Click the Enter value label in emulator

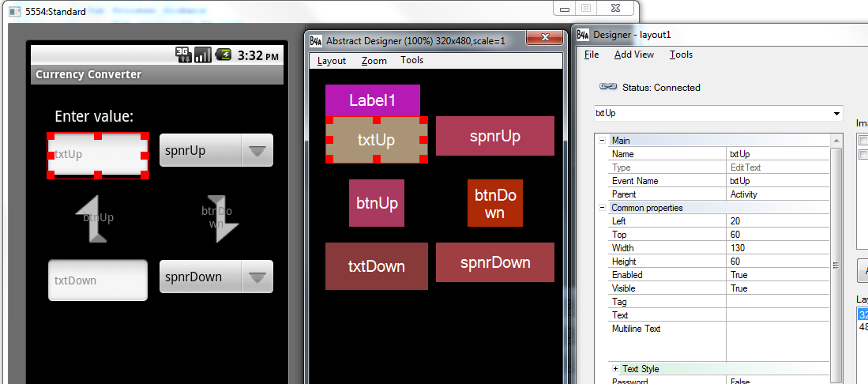pos(94,117)
